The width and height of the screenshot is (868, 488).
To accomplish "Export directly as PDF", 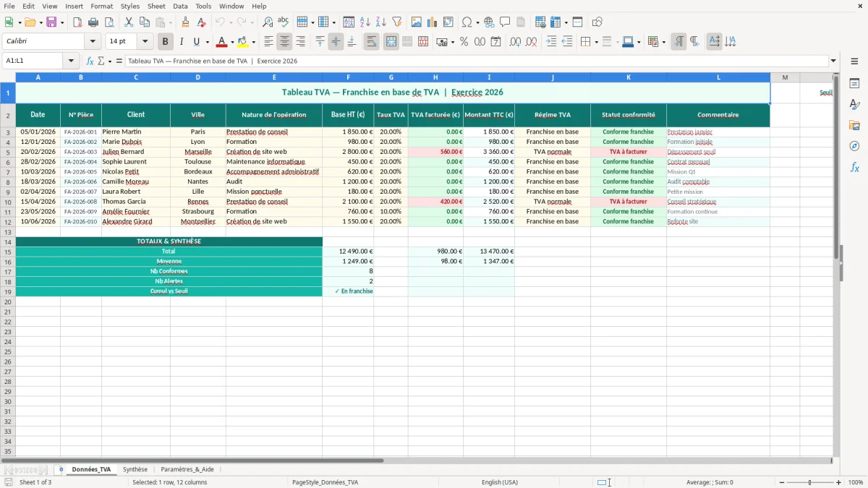I will click(77, 22).
